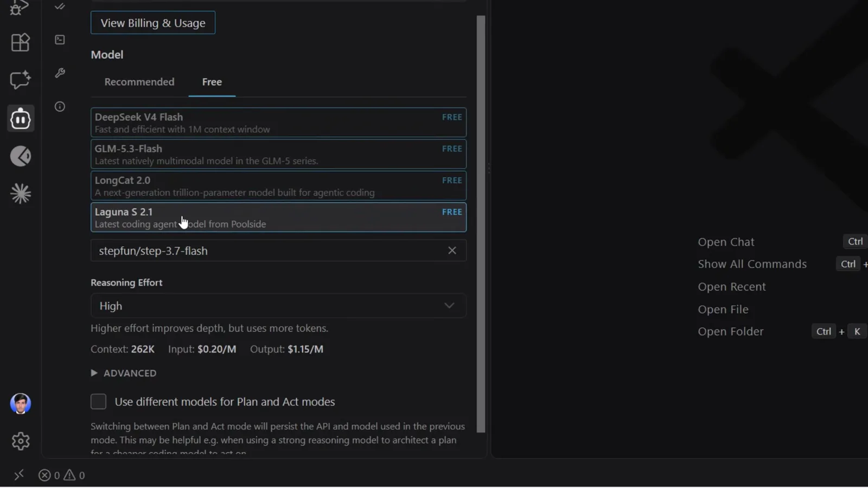Open the info About section icon
Screen dimensions: 868x488
click(60, 106)
